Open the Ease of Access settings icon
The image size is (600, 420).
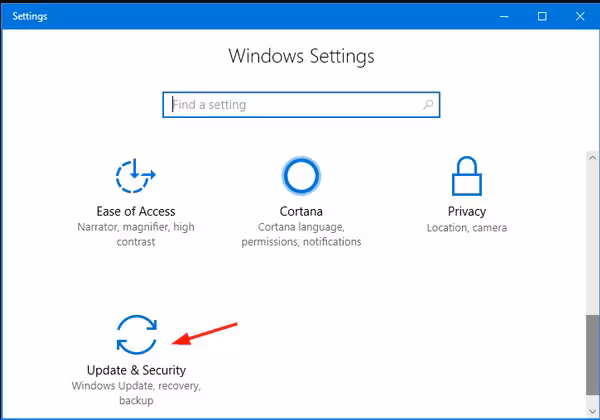136,178
